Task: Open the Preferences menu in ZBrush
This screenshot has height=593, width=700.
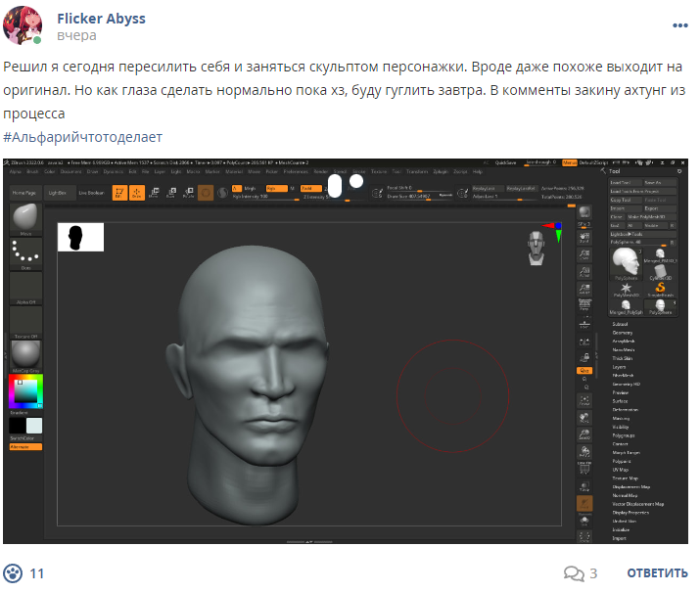Action: (x=296, y=172)
